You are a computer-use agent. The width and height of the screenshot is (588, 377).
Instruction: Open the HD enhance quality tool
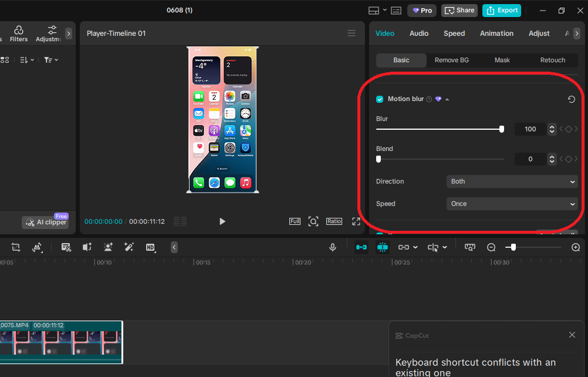click(150, 247)
